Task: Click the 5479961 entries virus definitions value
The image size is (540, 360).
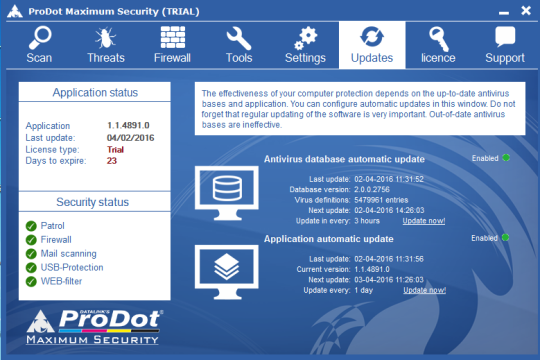Action: (x=381, y=200)
